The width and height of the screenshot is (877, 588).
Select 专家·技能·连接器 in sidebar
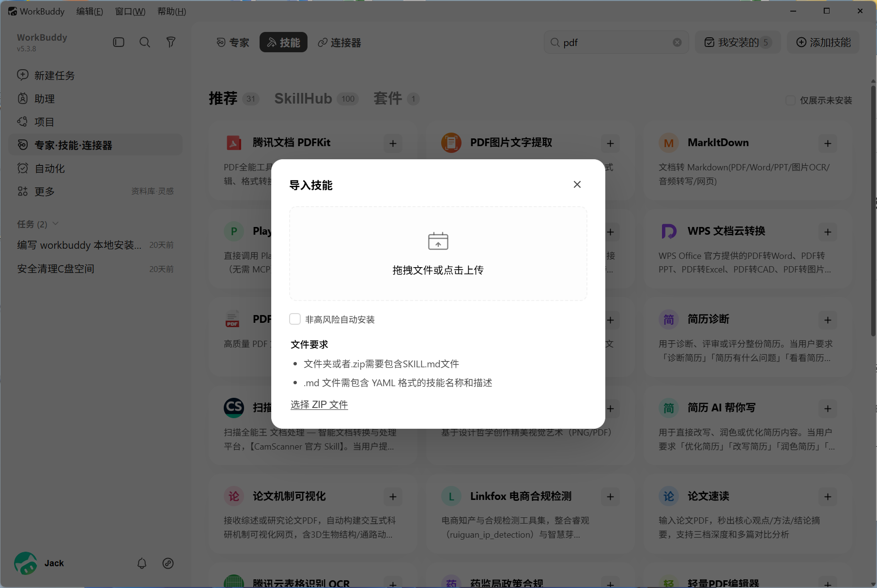point(95,145)
